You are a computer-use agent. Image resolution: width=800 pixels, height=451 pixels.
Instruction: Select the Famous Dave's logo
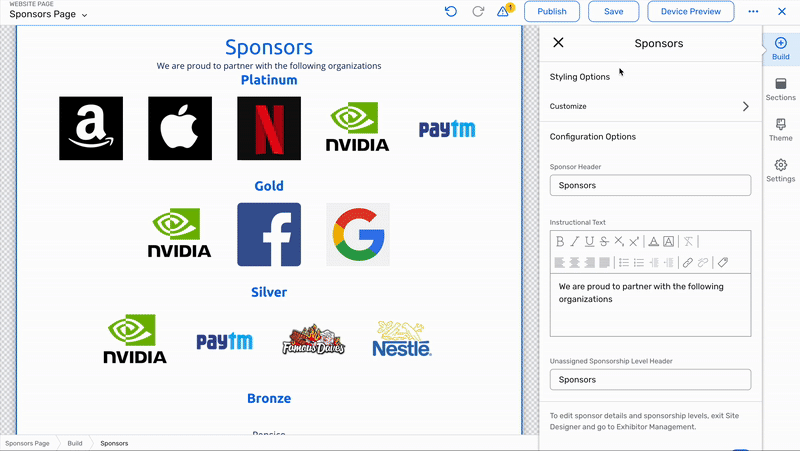[313, 339]
